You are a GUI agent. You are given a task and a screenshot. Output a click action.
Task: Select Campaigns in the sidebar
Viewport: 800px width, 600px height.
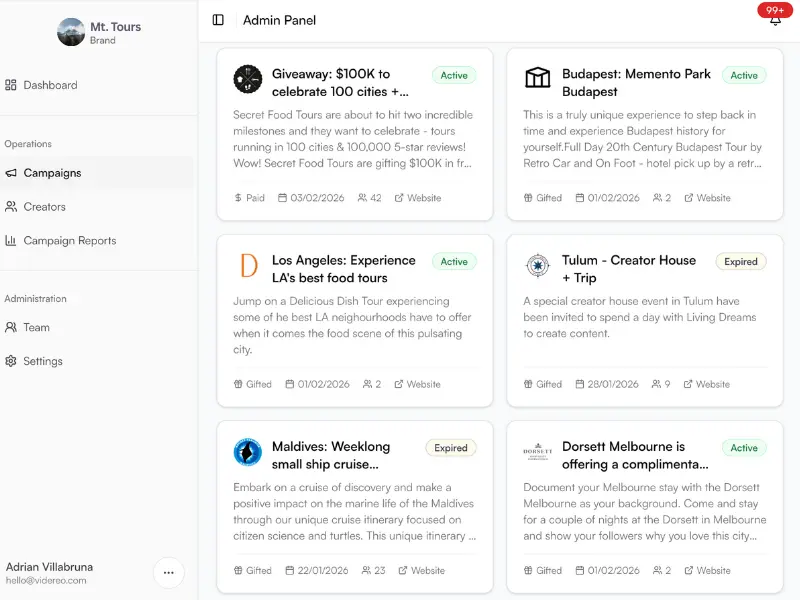point(52,173)
